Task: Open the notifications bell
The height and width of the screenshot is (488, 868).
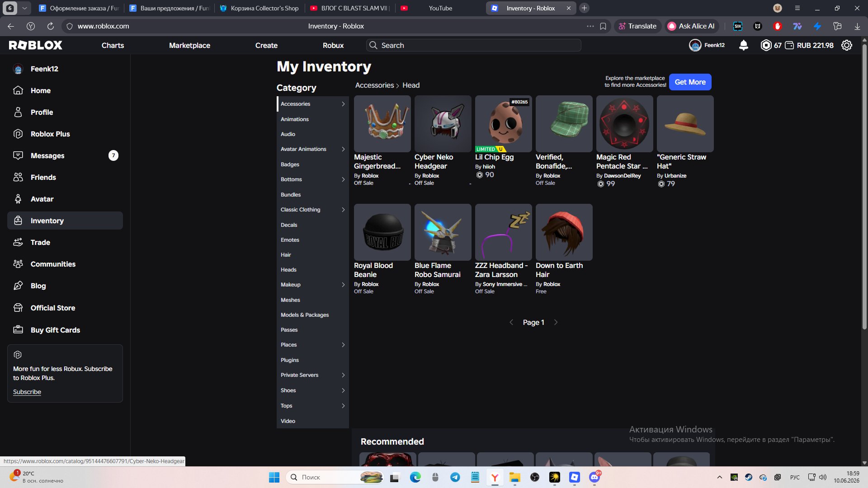Action: coord(743,45)
